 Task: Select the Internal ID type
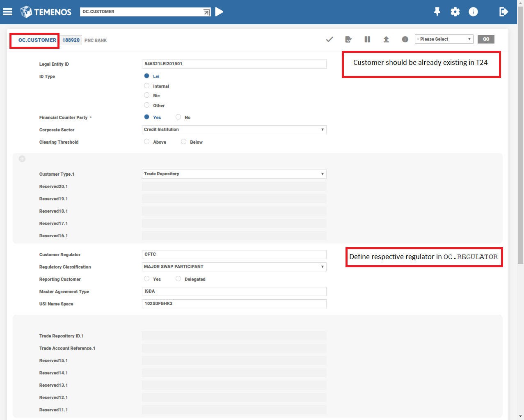146,86
